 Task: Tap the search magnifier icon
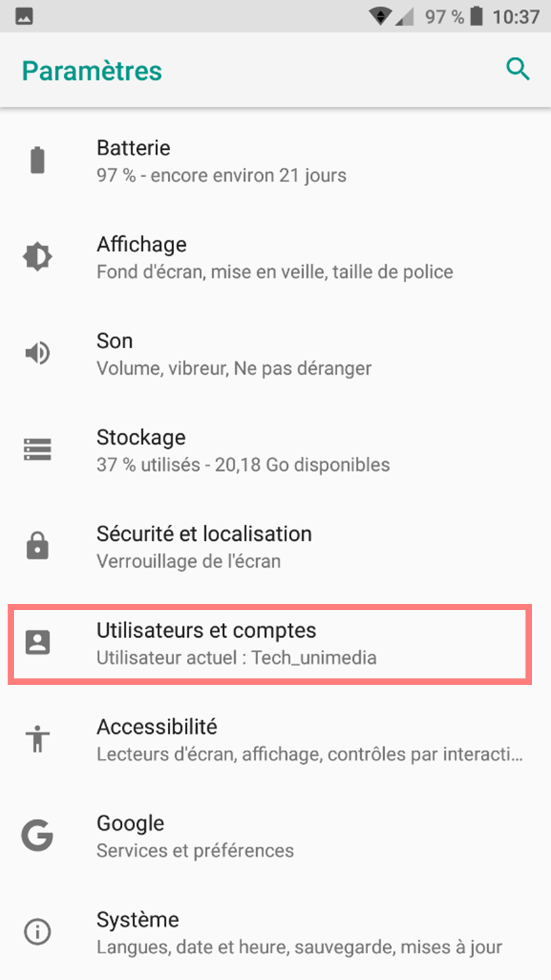518,69
